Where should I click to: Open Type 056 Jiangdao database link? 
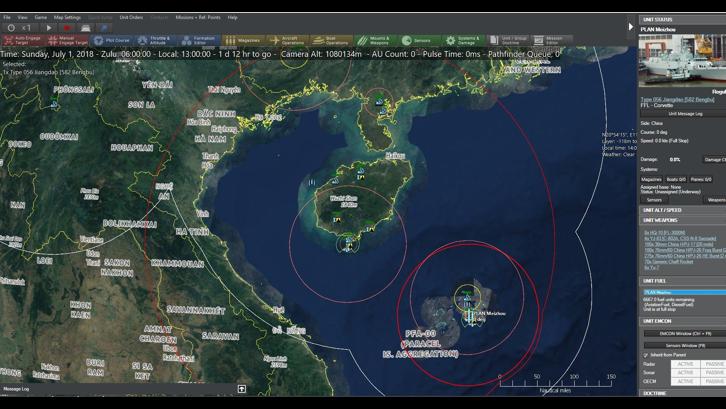click(677, 100)
